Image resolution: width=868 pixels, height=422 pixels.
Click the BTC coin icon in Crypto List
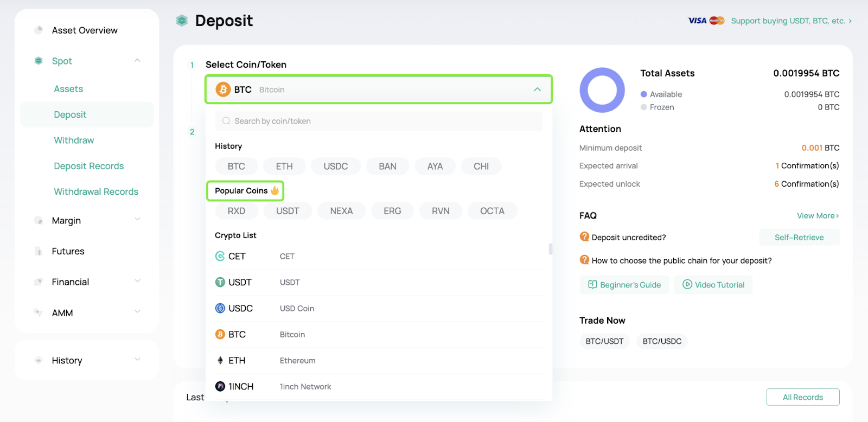[x=220, y=334]
